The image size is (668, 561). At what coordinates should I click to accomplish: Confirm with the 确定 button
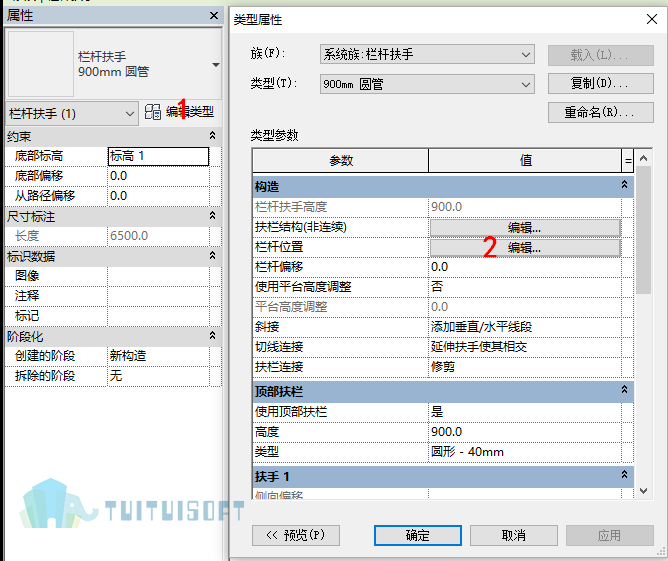point(418,535)
